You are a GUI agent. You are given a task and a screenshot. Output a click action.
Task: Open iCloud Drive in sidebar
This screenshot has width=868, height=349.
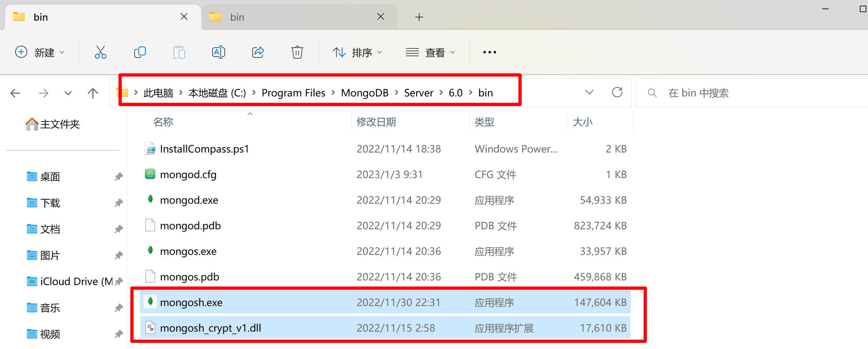[70, 281]
